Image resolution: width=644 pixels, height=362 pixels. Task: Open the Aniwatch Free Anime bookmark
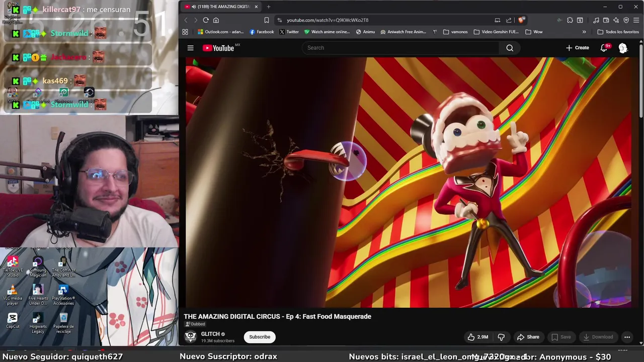tap(404, 32)
